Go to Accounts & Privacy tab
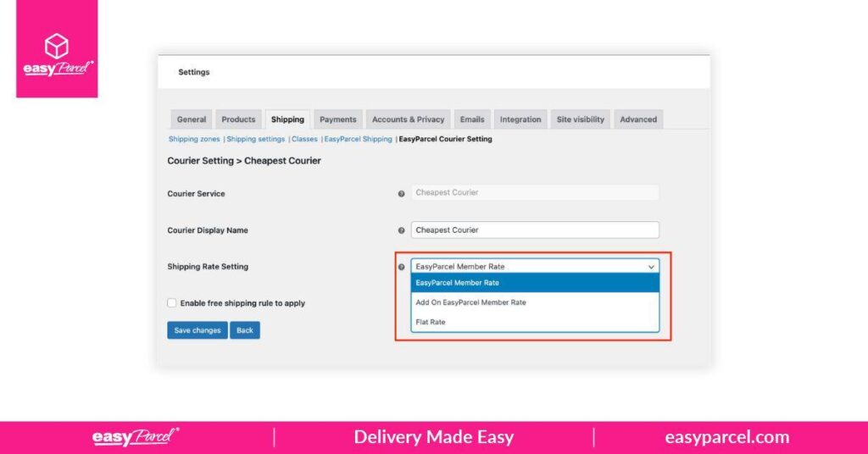Viewport: 868px width, 454px height. (x=408, y=119)
